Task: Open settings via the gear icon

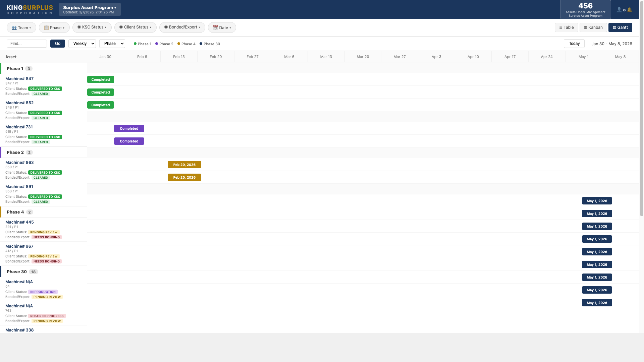Action: click(624, 10)
